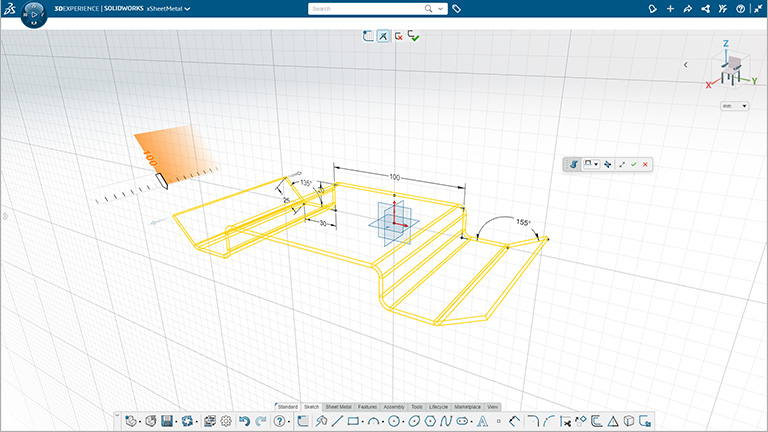Screen dimensions: 768x432
Task: Click the Share arrow icon in top bar
Action: click(x=686, y=8)
